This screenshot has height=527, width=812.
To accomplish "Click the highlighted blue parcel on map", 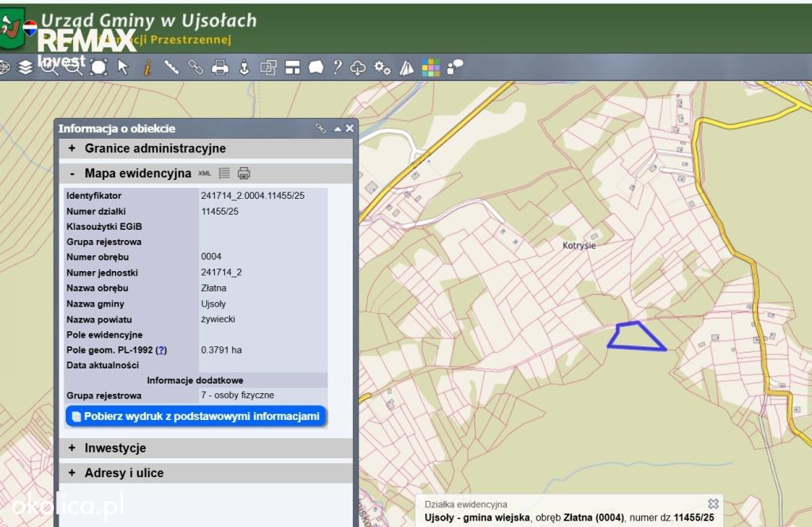I will [634, 338].
